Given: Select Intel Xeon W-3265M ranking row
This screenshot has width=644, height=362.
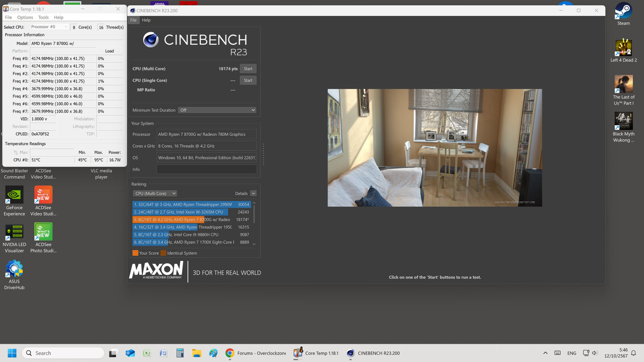Looking at the screenshot, I should [x=192, y=212].
